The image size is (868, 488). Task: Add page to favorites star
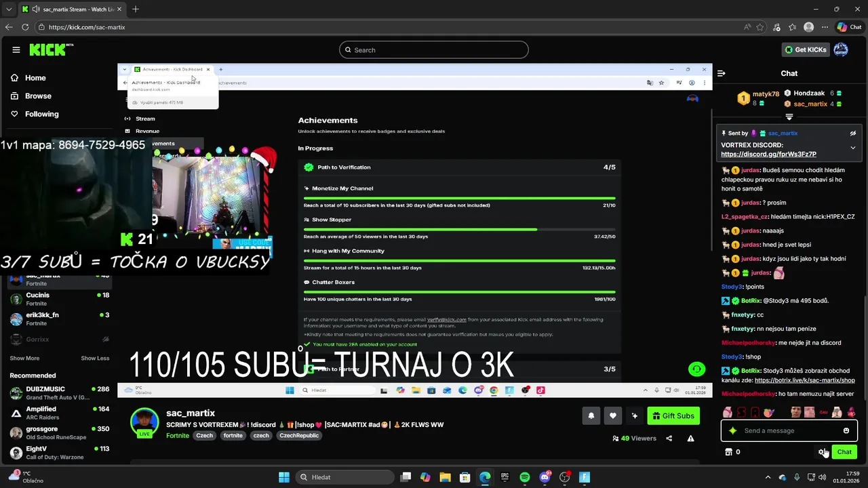point(760,27)
